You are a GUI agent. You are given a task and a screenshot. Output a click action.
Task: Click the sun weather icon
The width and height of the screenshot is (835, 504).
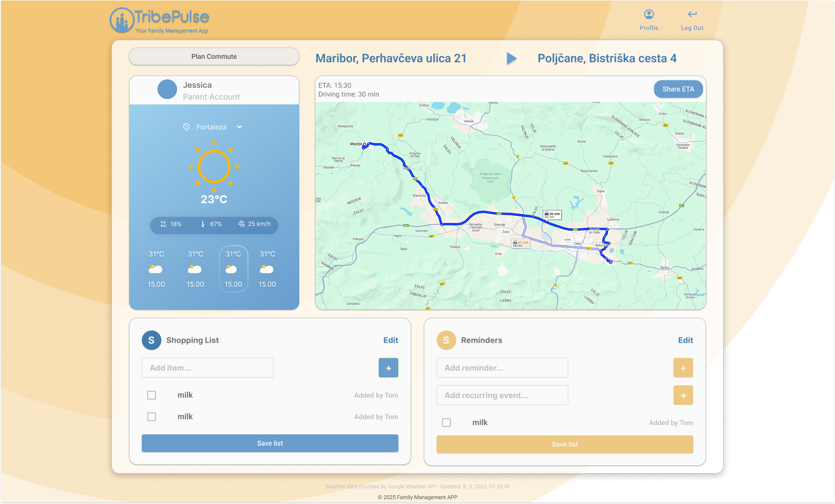coord(214,167)
